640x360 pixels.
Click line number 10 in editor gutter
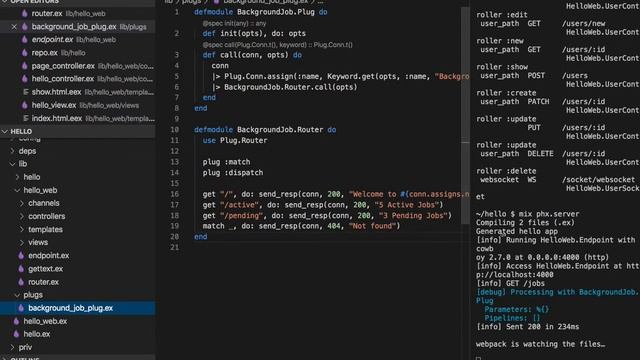[175, 129]
